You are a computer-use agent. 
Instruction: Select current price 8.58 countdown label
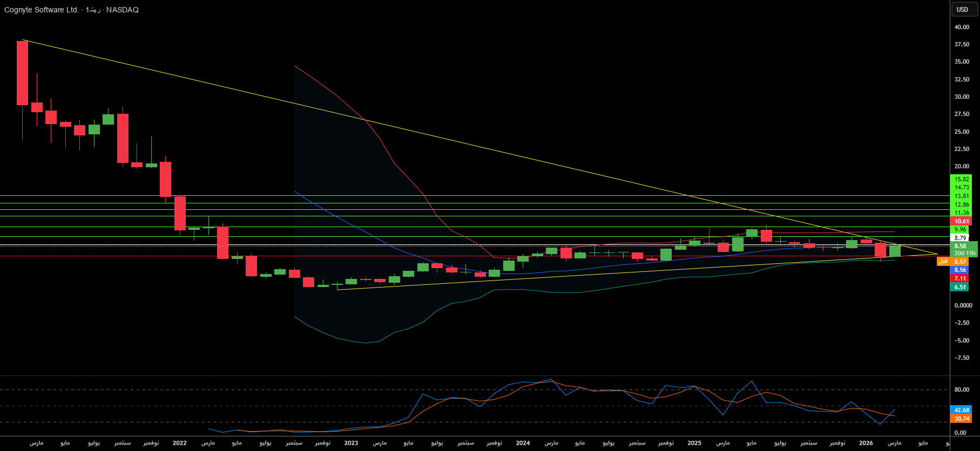(x=964, y=249)
